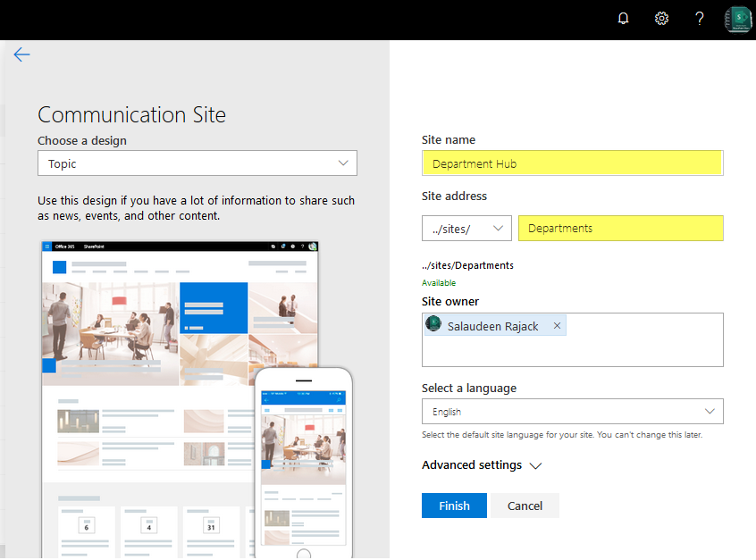Click the Available status text
756x560 pixels.
coord(438,282)
